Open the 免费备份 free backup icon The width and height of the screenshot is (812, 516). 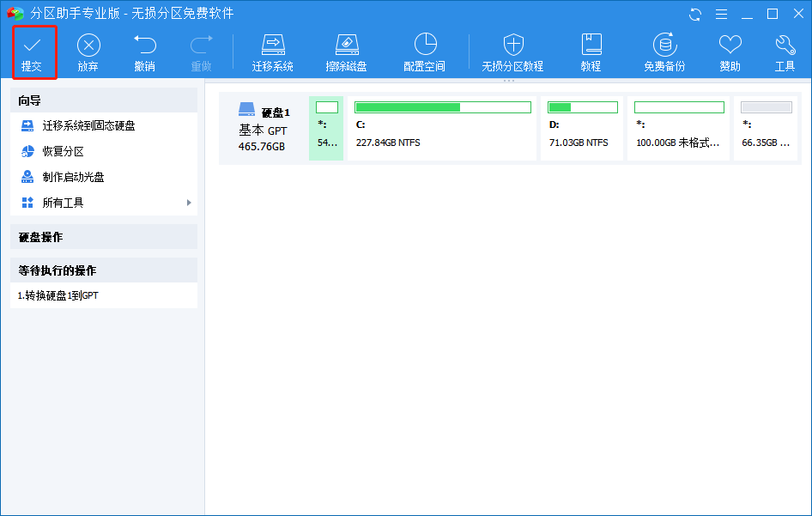tap(665, 45)
